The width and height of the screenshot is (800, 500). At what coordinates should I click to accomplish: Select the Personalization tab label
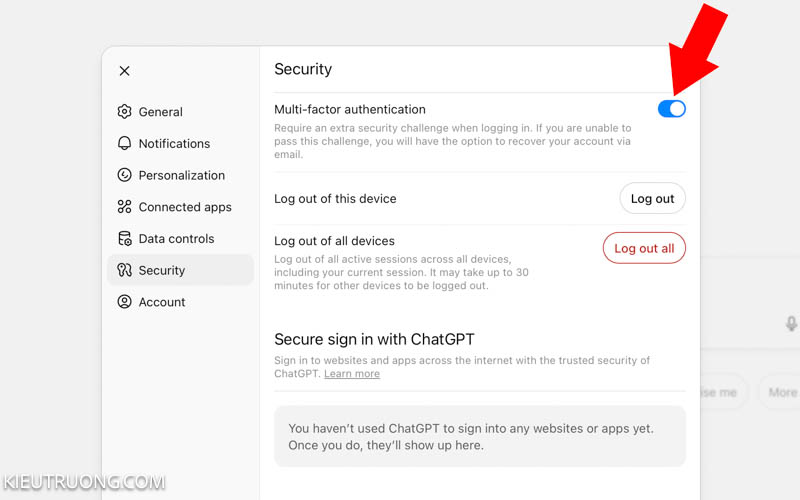pos(182,175)
